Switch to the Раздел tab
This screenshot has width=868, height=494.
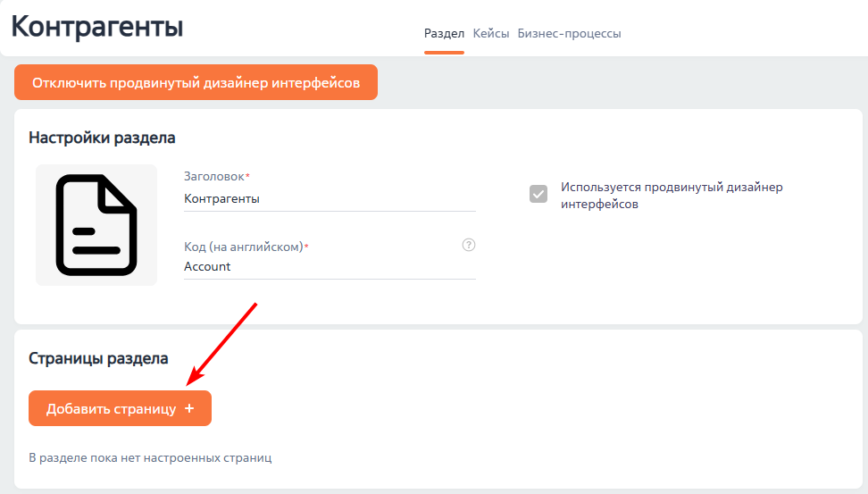click(x=444, y=34)
